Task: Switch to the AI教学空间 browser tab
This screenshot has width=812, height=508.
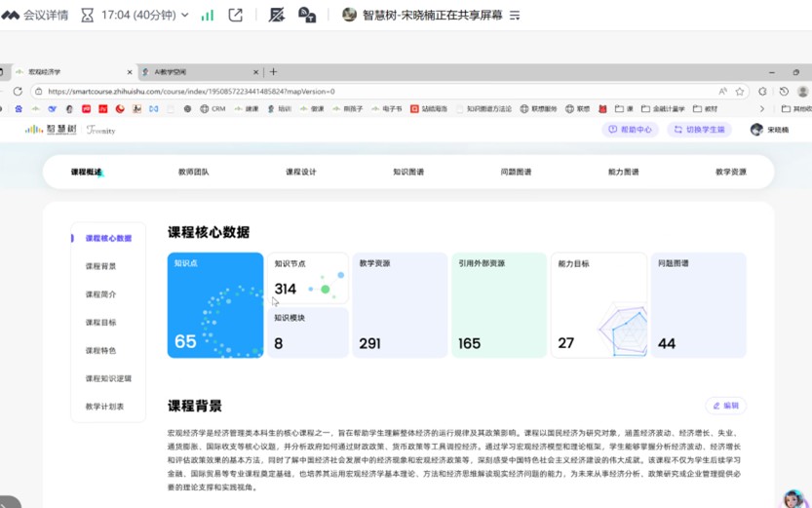Action: (195, 72)
